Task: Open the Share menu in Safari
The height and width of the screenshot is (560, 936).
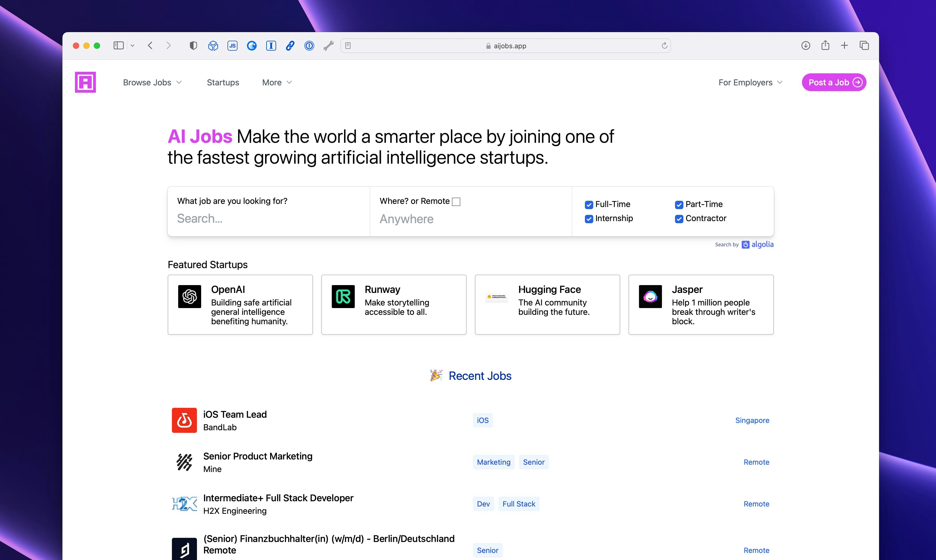Action: click(x=825, y=45)
